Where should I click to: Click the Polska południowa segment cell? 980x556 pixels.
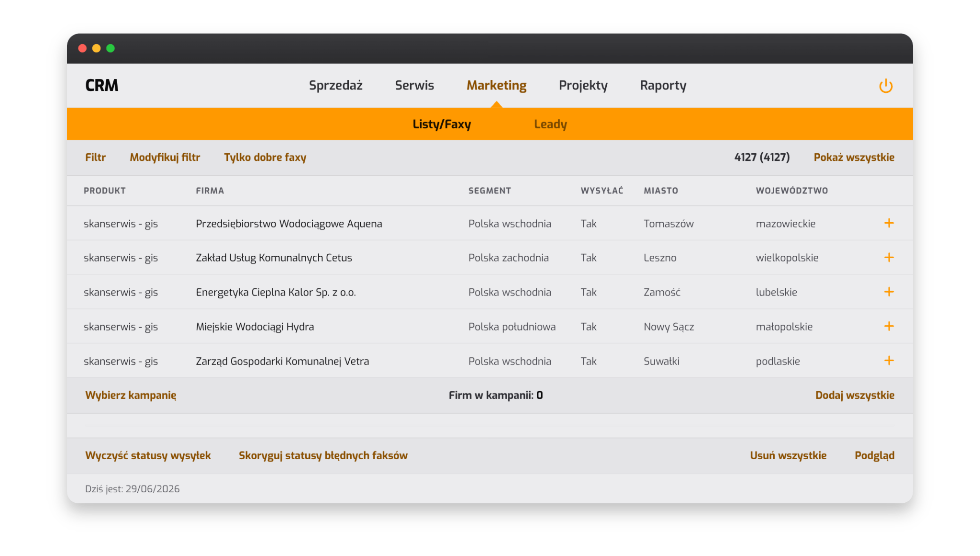[512, 327]
